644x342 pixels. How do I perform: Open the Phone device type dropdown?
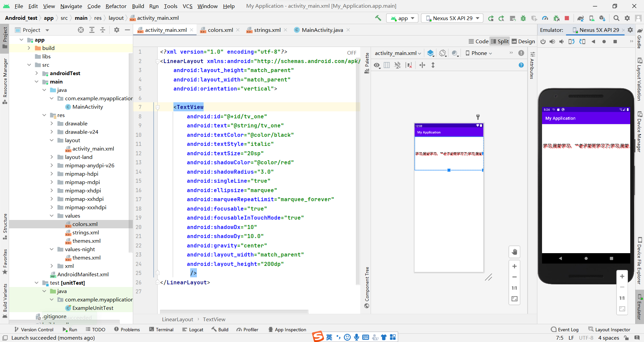(479, 53)
